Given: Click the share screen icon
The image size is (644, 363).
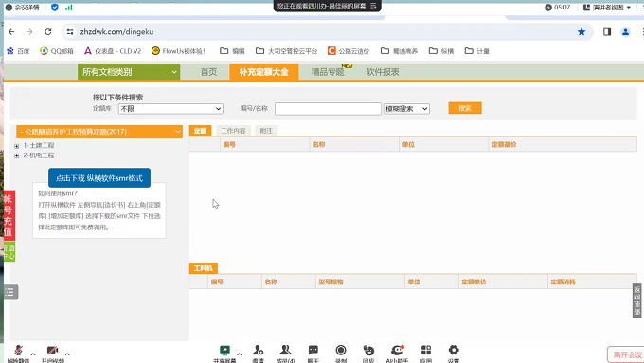Looking at the screenshot, I should [x=224, y=351].
